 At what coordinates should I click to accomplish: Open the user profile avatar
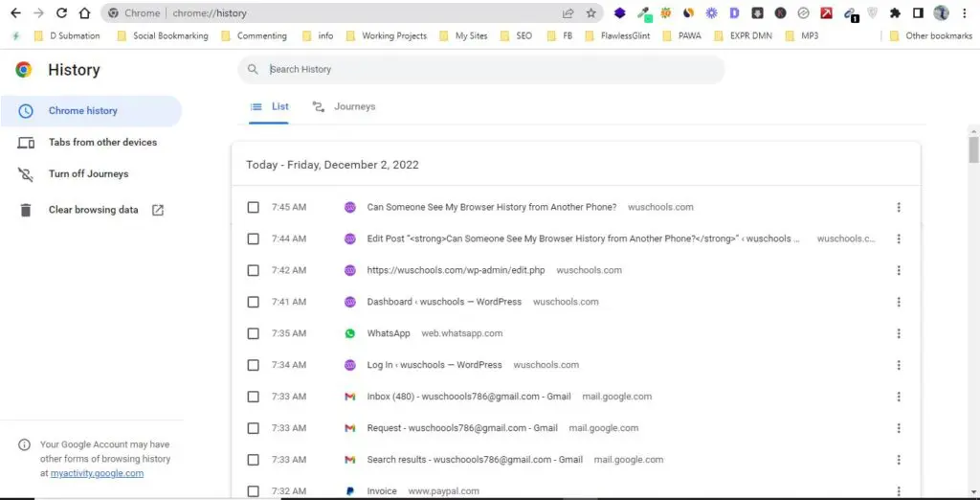941,13
